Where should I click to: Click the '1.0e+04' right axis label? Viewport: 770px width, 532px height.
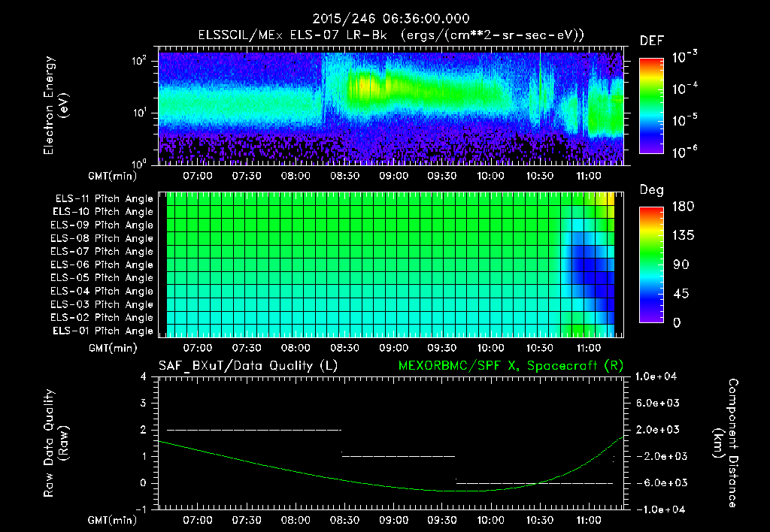tap(656, 376)
